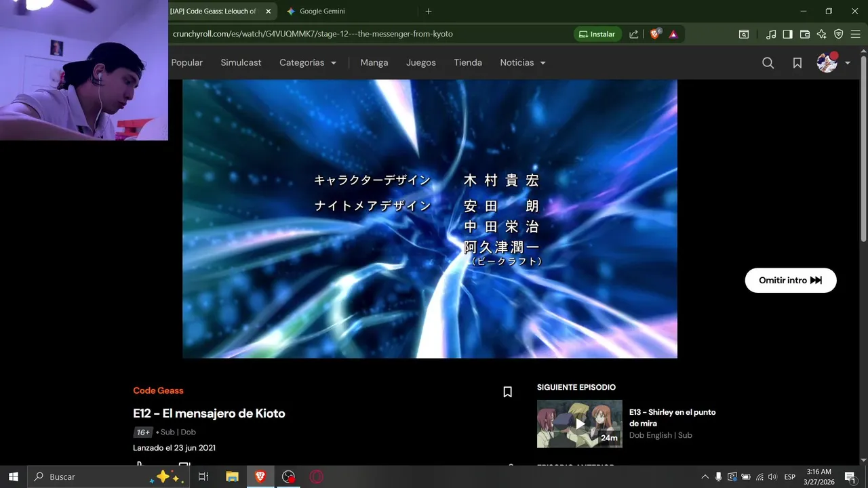Open the Brave Wallet icon
Screen dimensions: 868x488
(805, 34)
